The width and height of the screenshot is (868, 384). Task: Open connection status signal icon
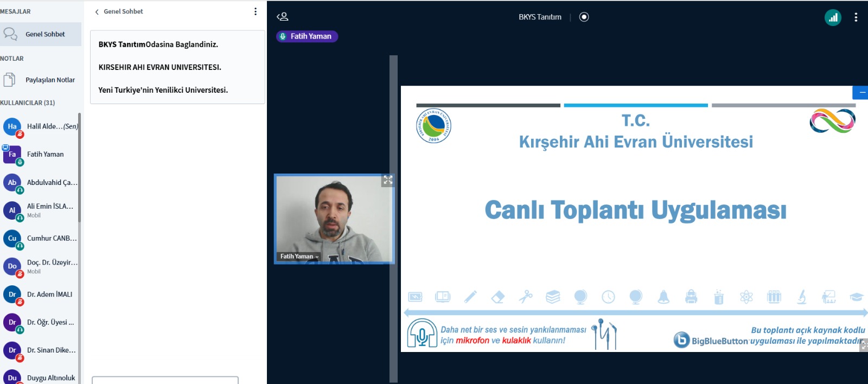pyautogui.click(x=833, y=17)
